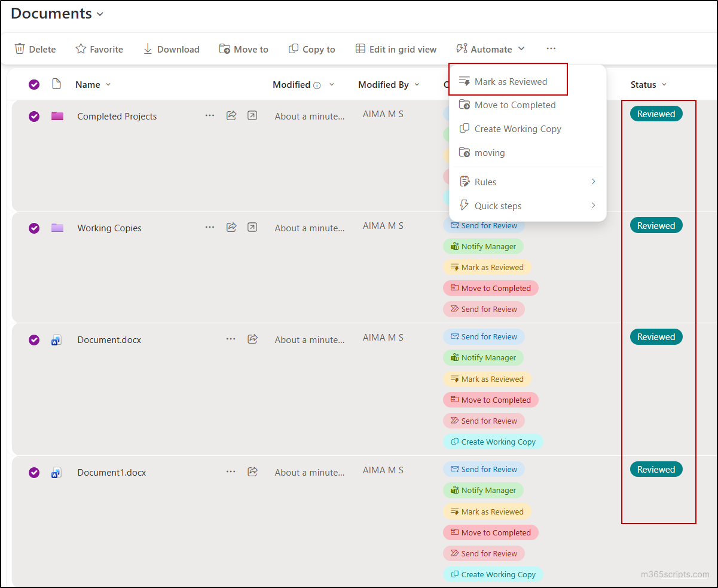Viewport: 718px width, 588px height.
Task: Open more actions for Document.docx
Action: point(231,339)
